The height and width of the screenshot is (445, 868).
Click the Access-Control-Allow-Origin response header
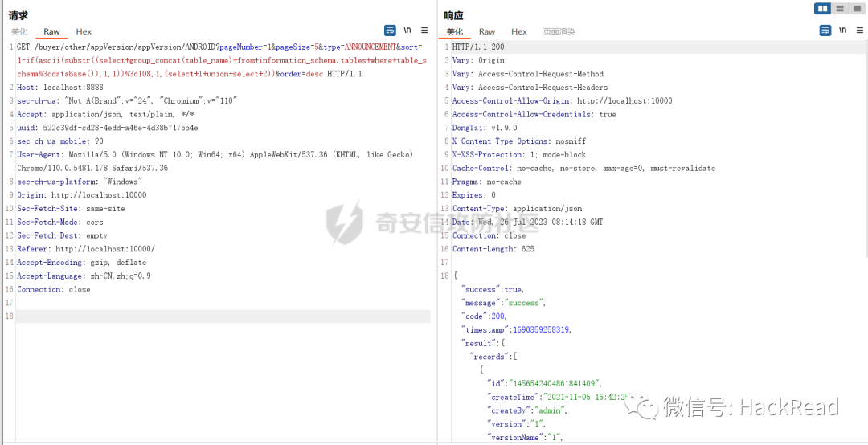562,100
